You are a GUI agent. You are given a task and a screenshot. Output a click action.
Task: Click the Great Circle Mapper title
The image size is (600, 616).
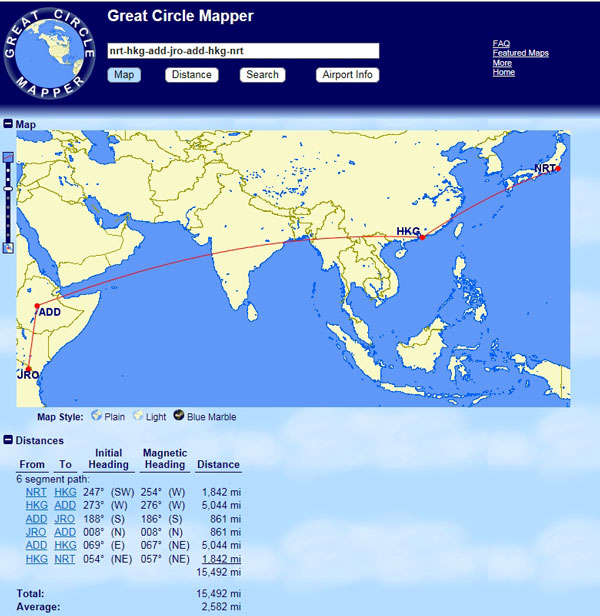tap(180, 16)
